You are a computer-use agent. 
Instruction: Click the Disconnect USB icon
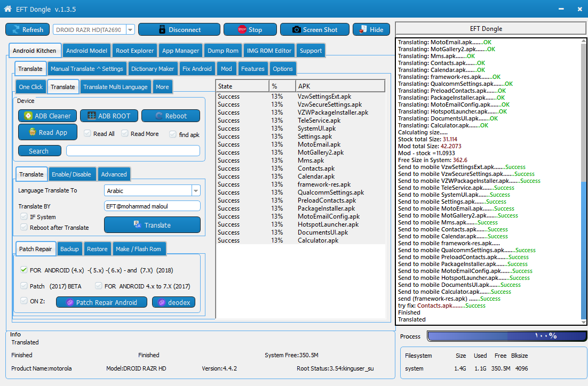tap(162, 30)
